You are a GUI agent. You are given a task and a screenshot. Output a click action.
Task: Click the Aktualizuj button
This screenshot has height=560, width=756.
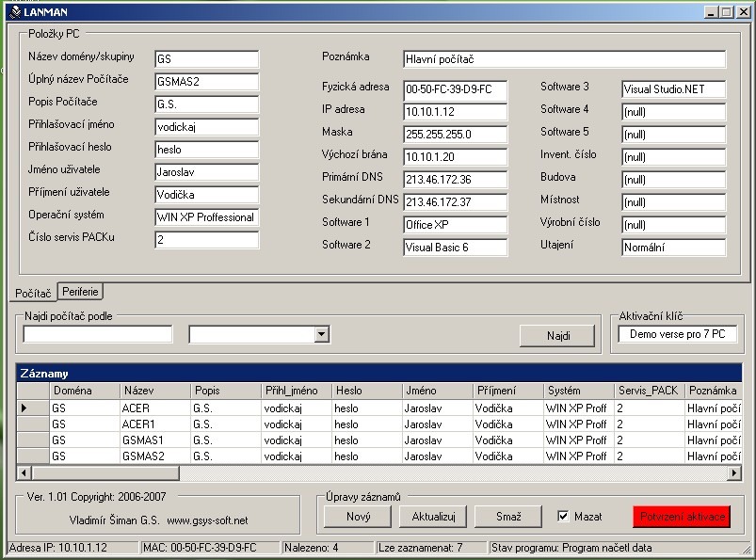[433, 517]
